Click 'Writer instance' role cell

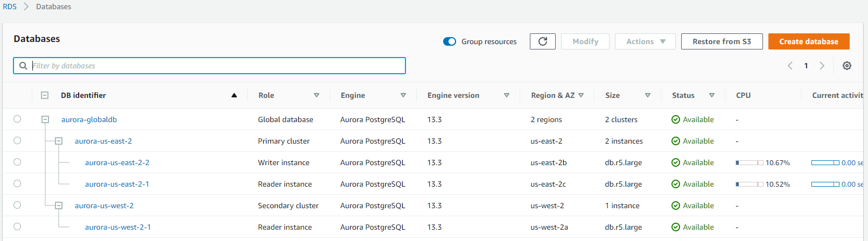click(284, 162)
